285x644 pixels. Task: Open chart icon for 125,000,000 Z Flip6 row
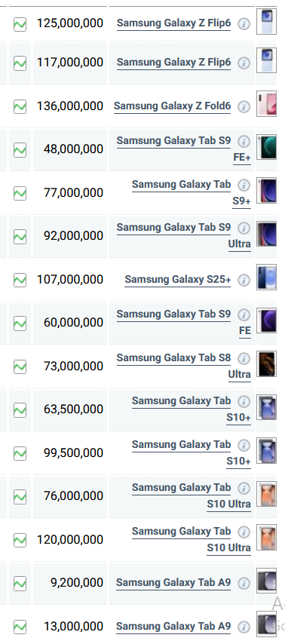click(20, 24)
